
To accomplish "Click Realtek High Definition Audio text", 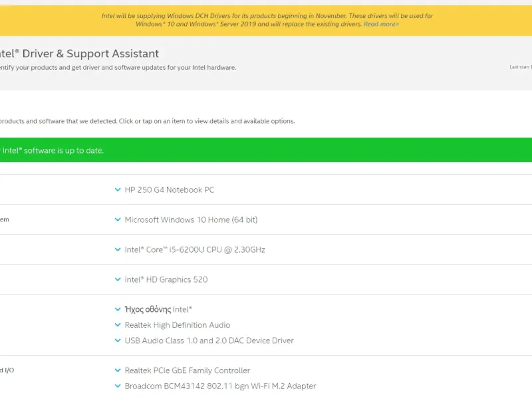I will [x=178, y=325].
